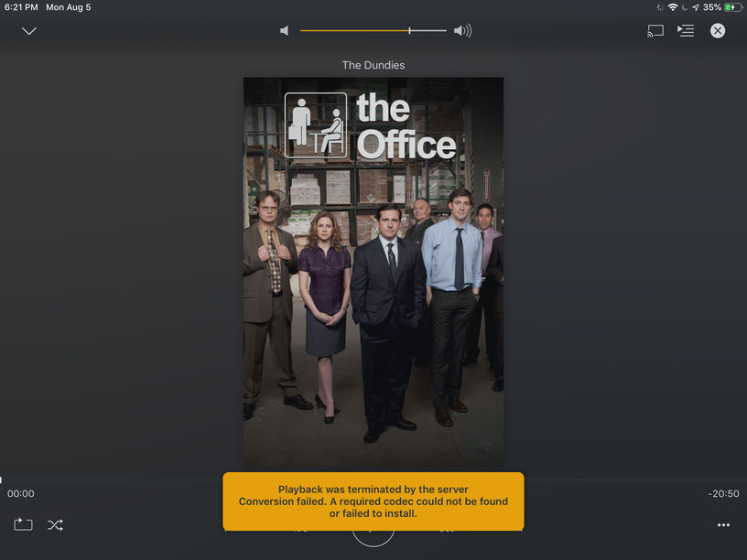Open the more options ellipsis menu
This screenshot has width=747, height=560.
723,524
